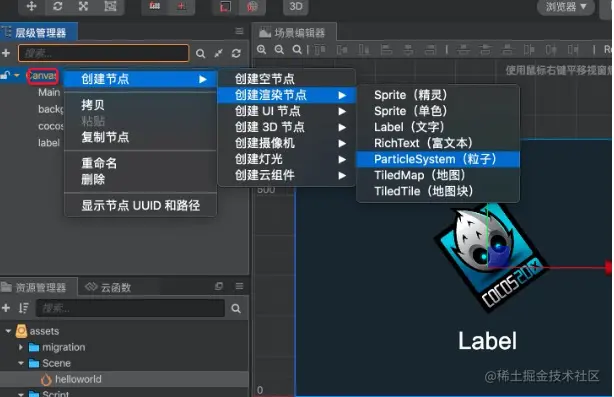Click the assets search magnifier icon
This screenshot has height=397, width=614.
(x=236, y=309)
